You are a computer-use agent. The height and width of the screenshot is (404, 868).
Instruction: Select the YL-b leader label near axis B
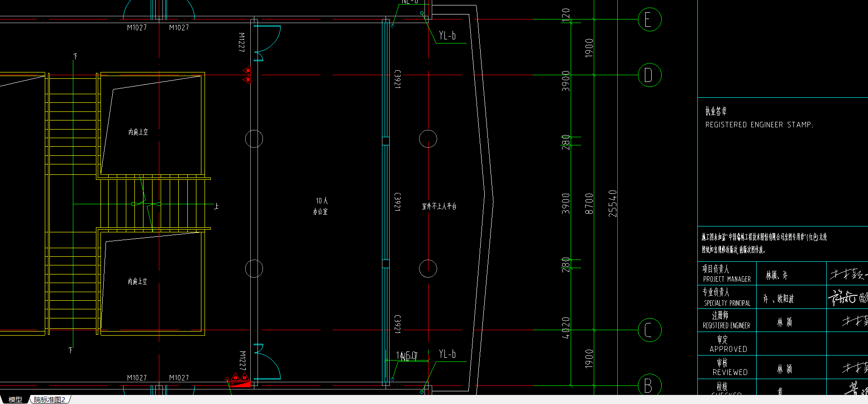(x=447, y=354)
